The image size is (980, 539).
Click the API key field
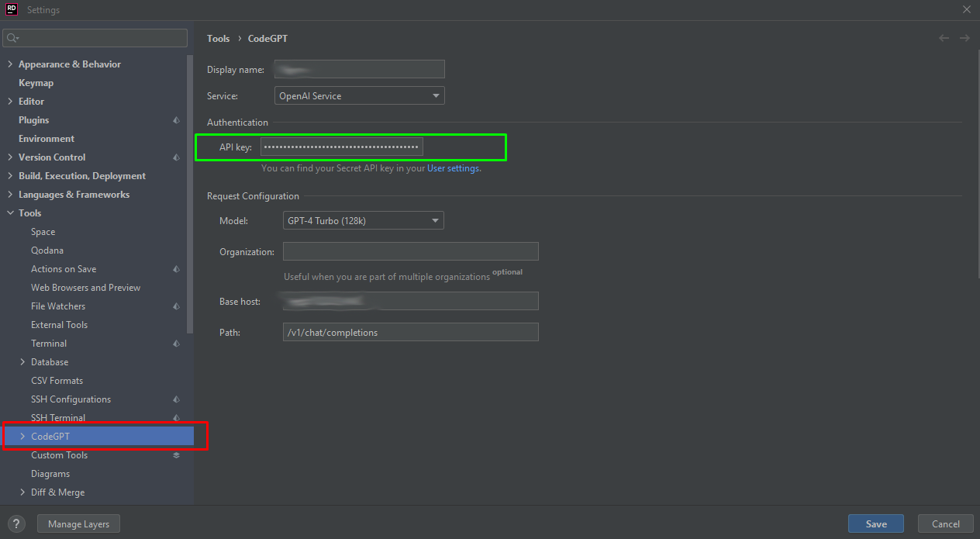[x=341, y=147]
